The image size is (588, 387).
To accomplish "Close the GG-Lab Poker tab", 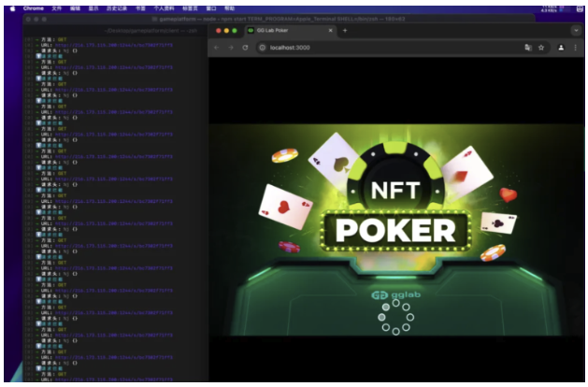I will (329, 30).
